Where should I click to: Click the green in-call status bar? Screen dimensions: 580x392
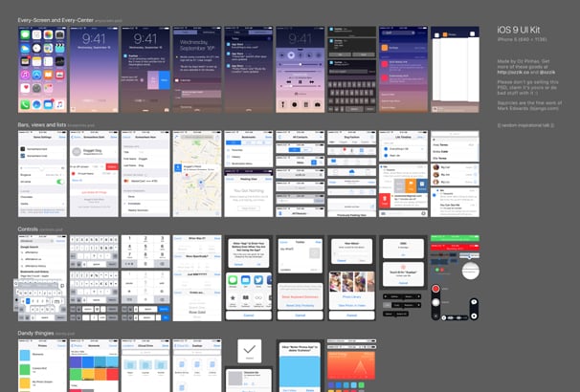click(455, 238)
